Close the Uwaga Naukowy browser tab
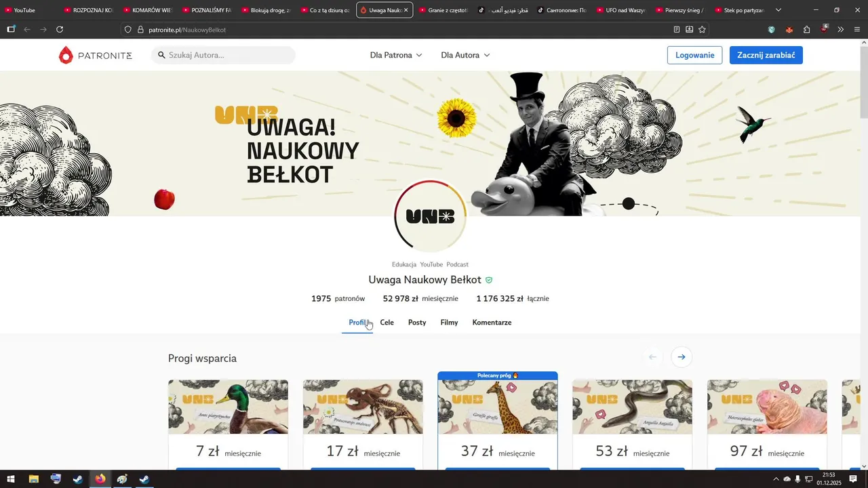Screen dimensions: 868x488 [406, 10]
